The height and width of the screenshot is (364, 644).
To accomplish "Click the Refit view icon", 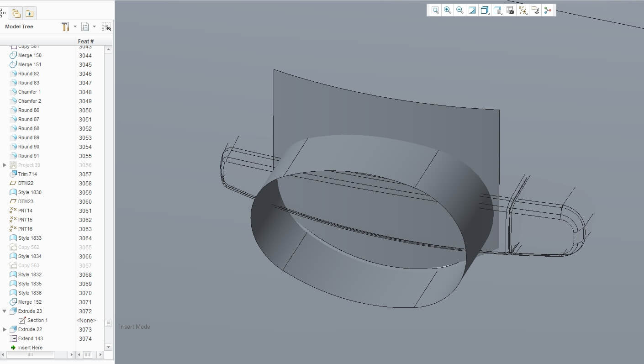I will point(435,10).
